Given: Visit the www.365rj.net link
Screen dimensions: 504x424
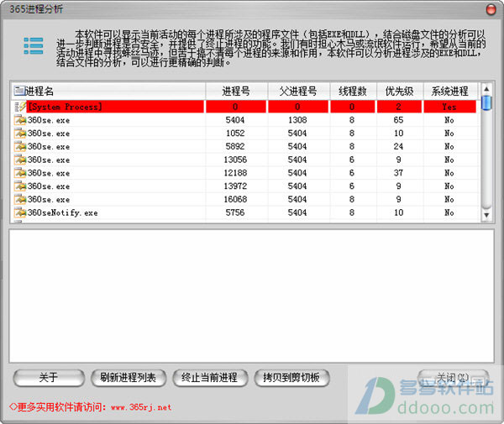Looking at the screenshot, I should click(141, 407).
